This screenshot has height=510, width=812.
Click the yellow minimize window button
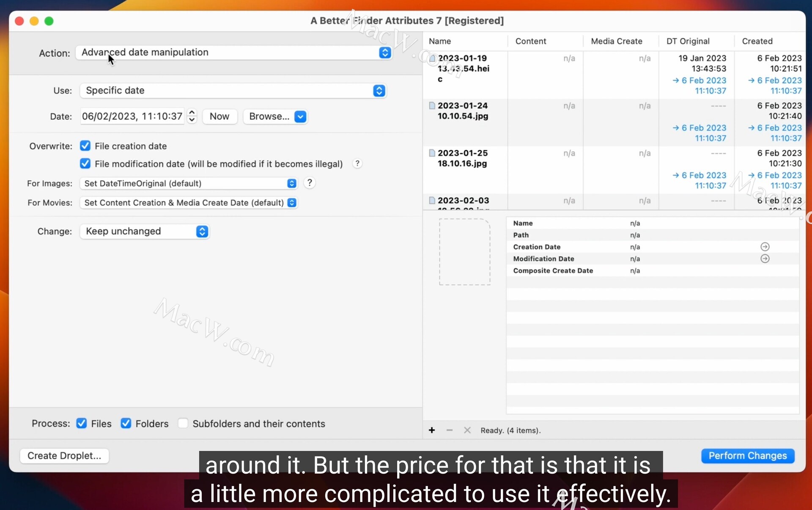[34, 21]
